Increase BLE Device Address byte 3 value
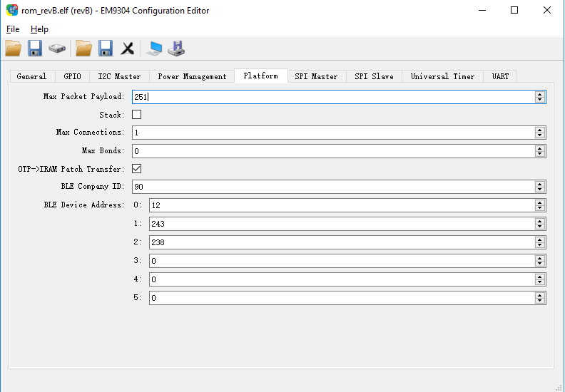Screen dimensions: 565x392 pos(540,258)
